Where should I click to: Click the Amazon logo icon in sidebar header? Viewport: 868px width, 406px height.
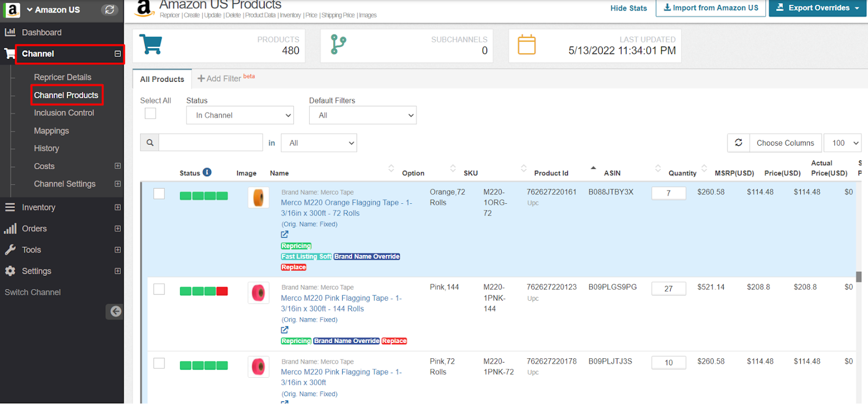[12, 10]
